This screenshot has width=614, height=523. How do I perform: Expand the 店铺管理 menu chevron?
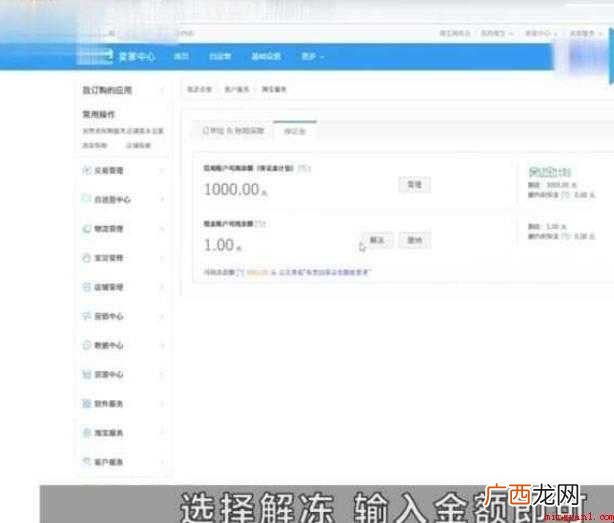pos(162,287)
